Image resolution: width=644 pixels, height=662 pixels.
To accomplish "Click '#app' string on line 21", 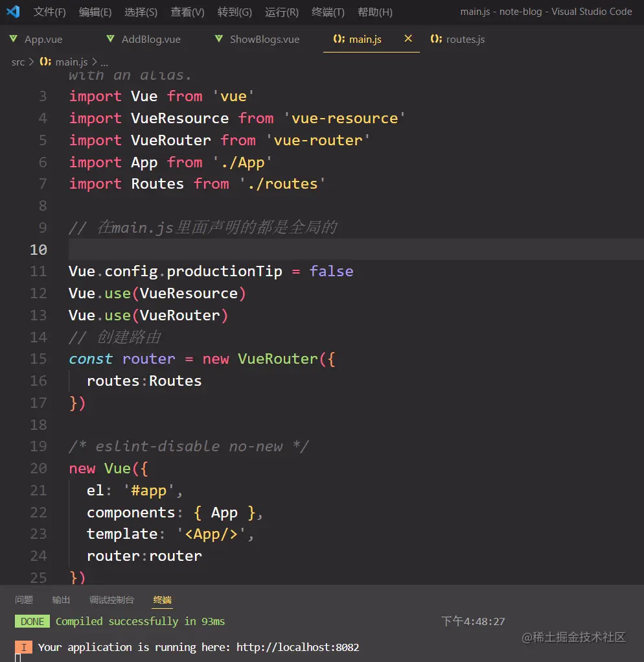I will coord(148,490).
